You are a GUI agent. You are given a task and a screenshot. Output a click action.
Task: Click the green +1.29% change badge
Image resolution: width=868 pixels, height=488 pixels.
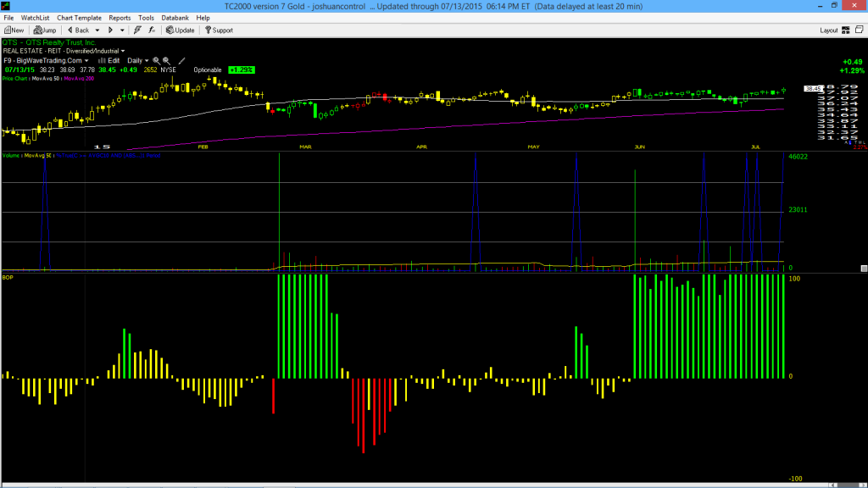[x=242, y=69]
